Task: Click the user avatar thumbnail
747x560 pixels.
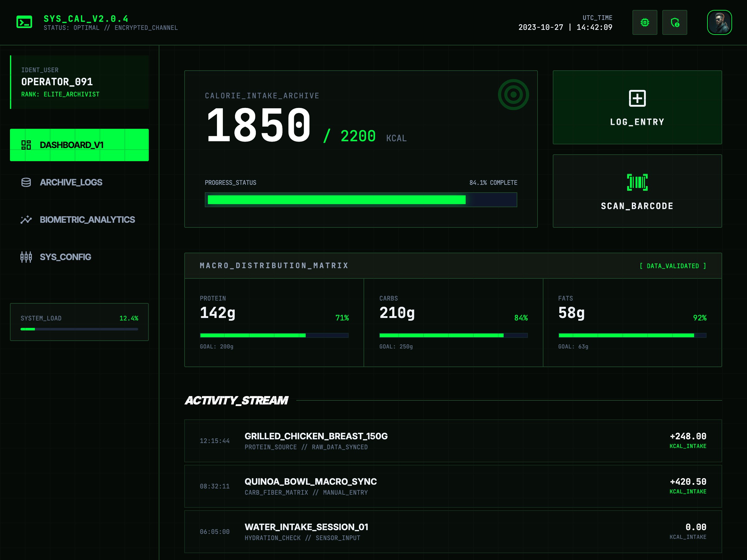Action: 719,22
